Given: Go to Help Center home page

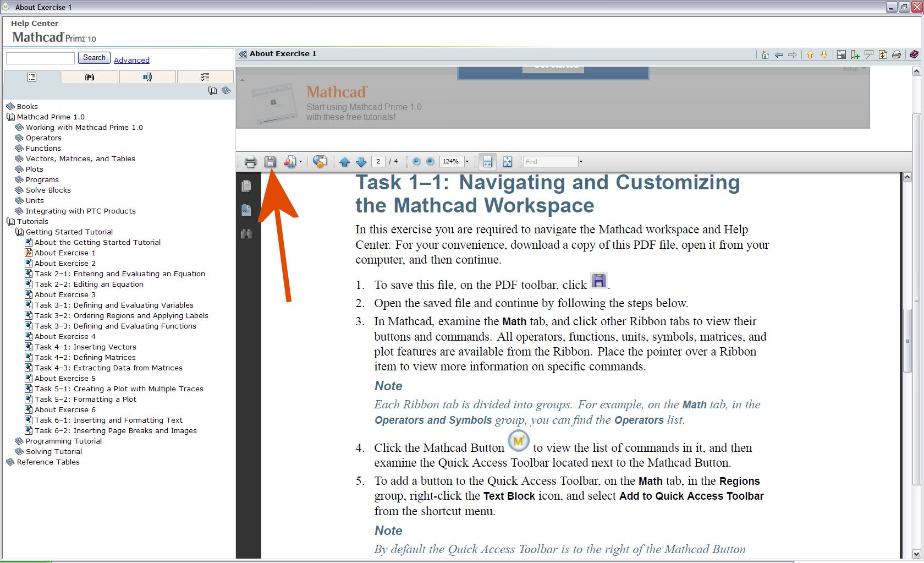Looking at the screenshot, I should coord(765,54).
